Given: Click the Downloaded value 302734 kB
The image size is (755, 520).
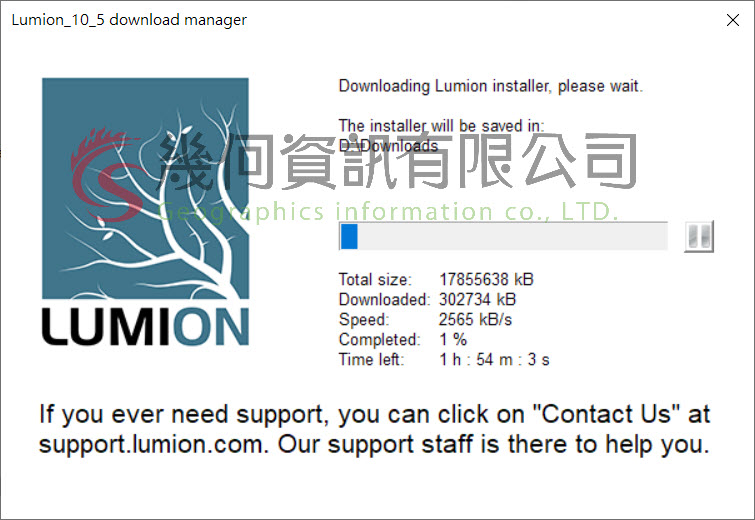Looking at the screenshot, I should [x=477, y=299].
